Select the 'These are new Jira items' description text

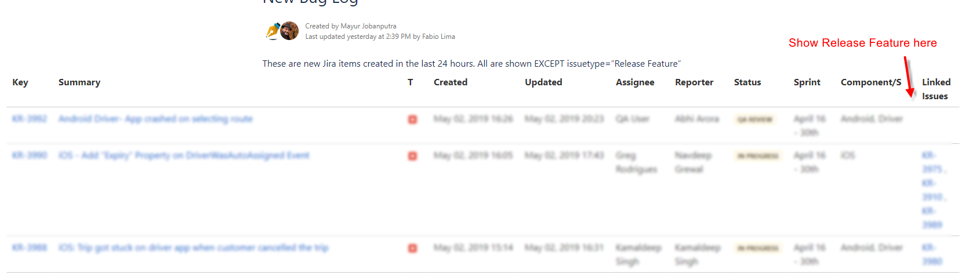pos(471,64)
